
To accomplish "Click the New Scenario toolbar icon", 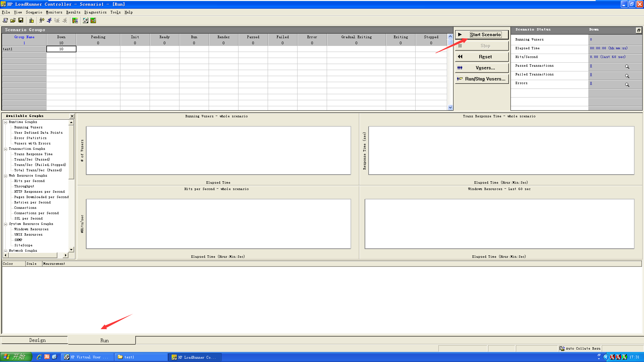I will click(5, 20).
